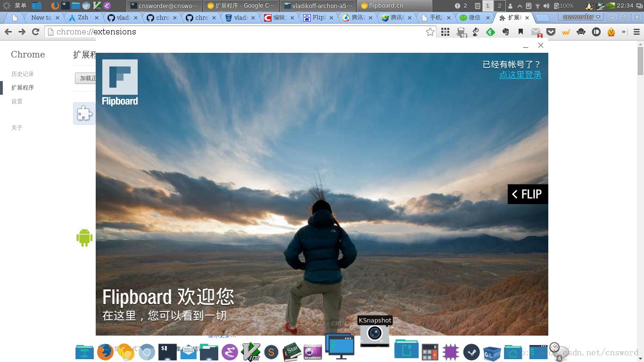This screenshot has height=362, width=644.
Task: Open the vladikoff-archon taskbar window entry
Action: 318,6
